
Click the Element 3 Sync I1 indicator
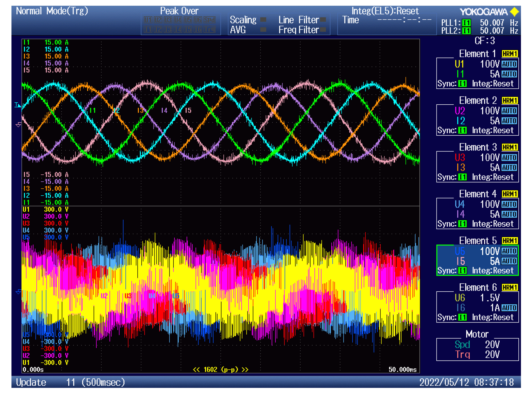coord(462,177)
